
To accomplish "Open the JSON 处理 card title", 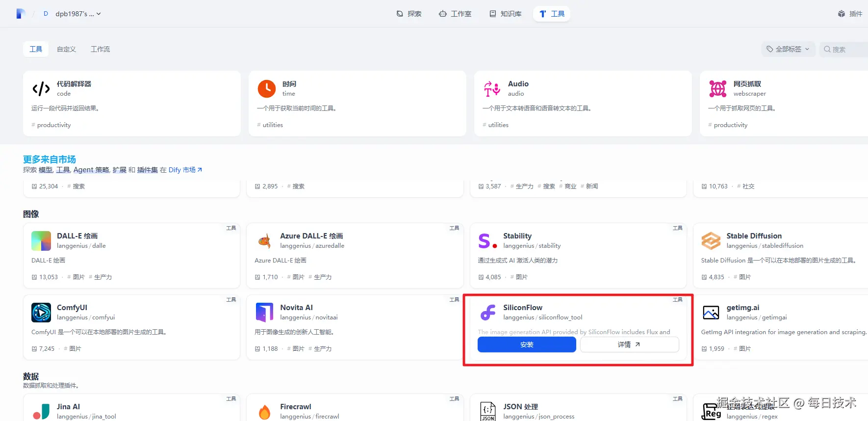I will (521, 407).
